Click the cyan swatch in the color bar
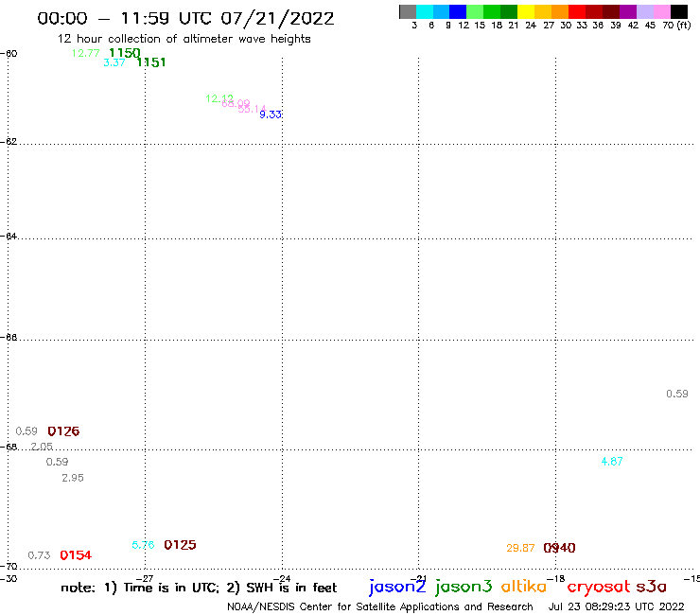Image resolution: width=700 pixels, height=615 pixels. (425, 11)
